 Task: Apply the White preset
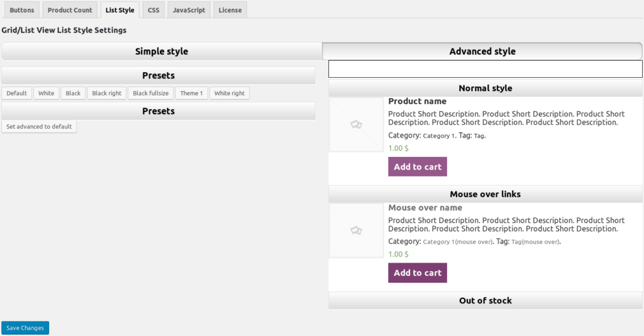point(46,94)
